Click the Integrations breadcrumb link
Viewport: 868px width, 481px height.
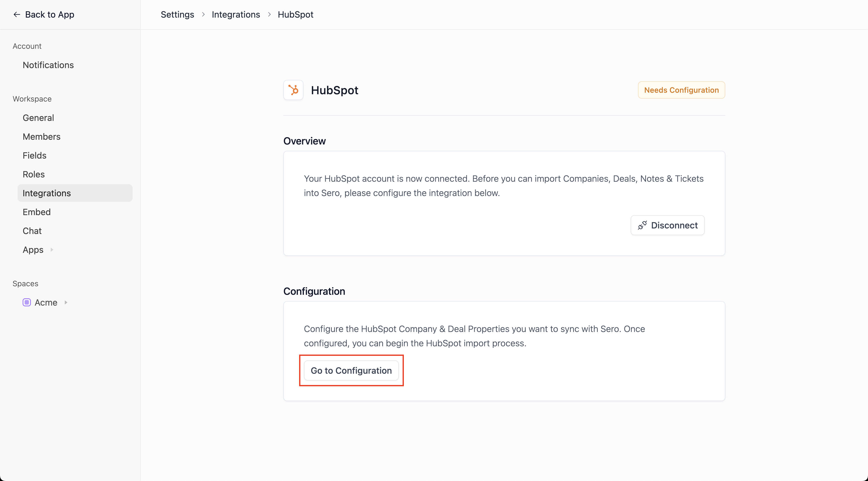click(x=236, y=15)
